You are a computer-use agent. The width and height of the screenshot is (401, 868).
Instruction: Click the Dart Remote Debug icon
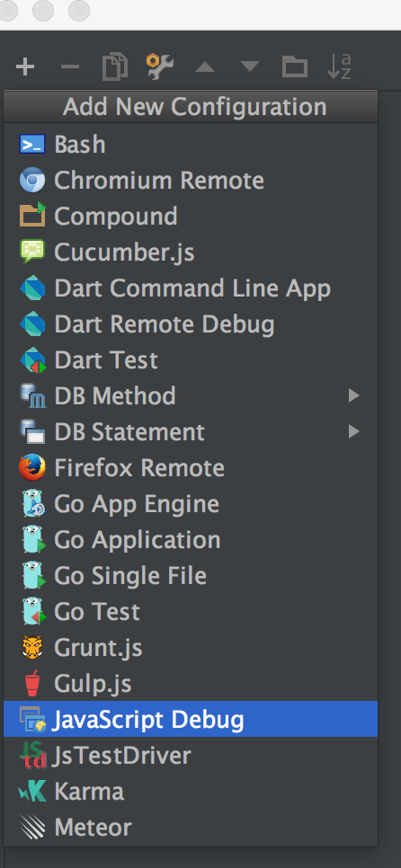(32, 324)
